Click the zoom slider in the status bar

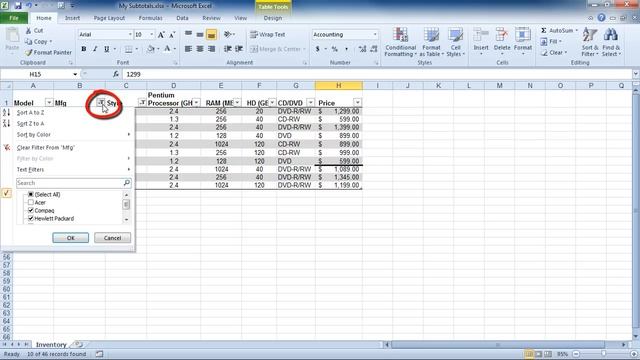click(604, 354)
